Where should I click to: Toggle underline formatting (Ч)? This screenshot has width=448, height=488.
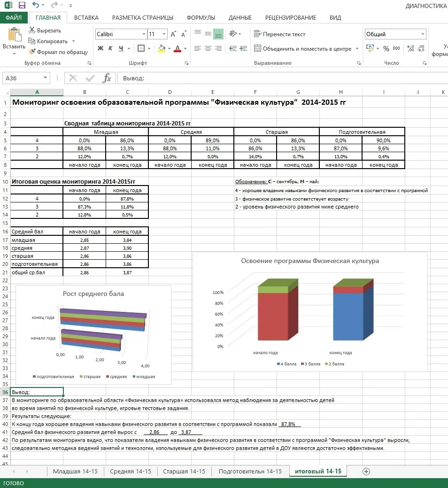(121, 48)
